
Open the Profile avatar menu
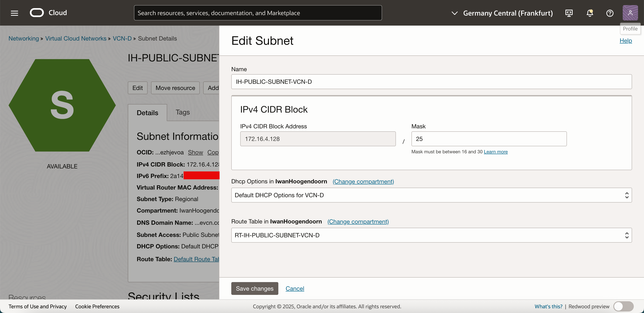(x=630, y=13)
